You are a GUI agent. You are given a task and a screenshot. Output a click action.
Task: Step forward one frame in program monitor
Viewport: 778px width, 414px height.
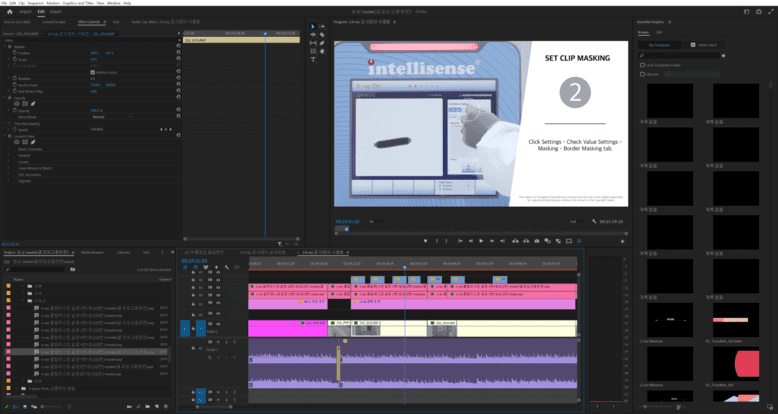pyautogui.click(x=492, y=241)
